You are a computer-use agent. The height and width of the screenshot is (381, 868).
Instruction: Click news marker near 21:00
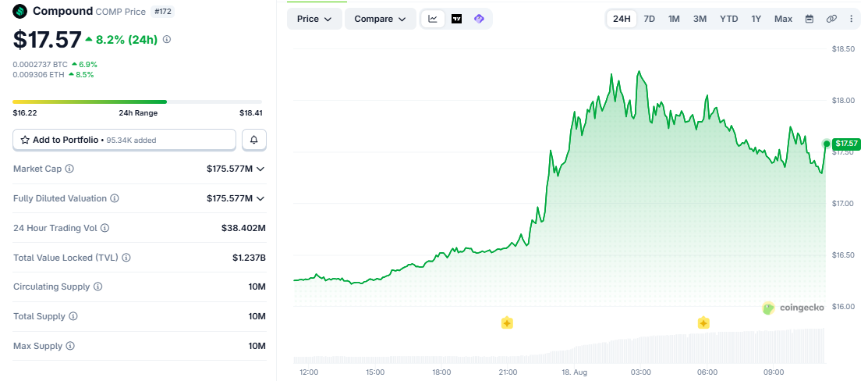tap(506, 322)
